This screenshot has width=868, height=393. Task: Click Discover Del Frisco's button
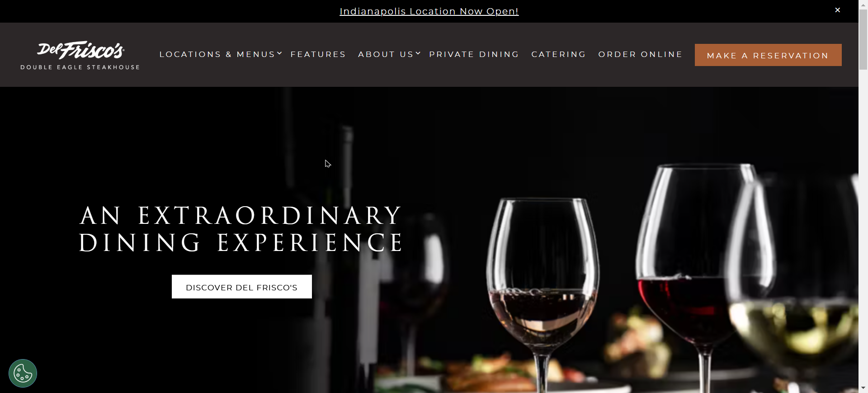(242, 287)
